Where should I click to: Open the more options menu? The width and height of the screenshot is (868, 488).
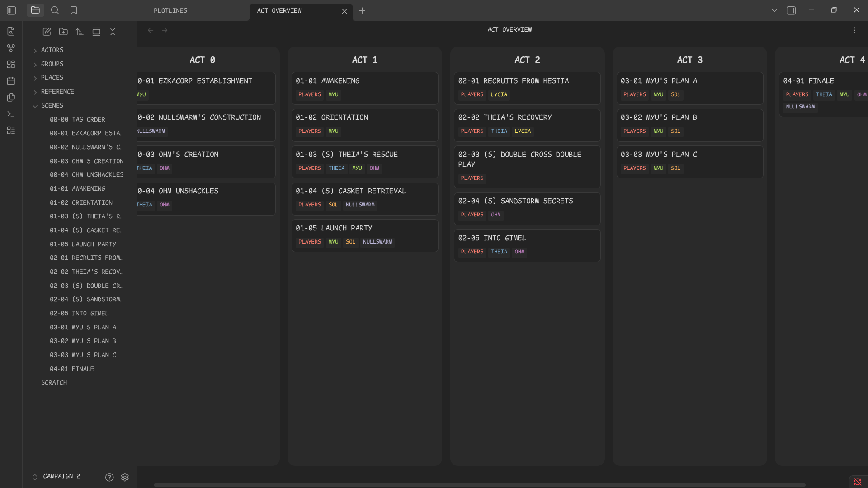(854, 30)
